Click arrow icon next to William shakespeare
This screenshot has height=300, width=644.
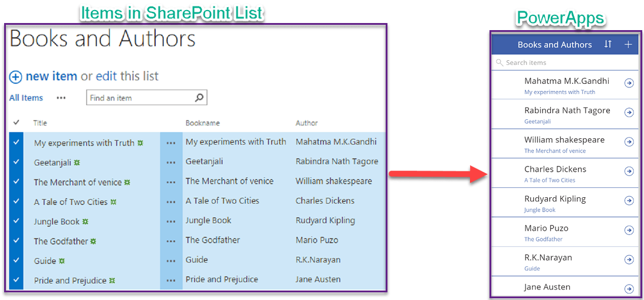coord(629,142)
